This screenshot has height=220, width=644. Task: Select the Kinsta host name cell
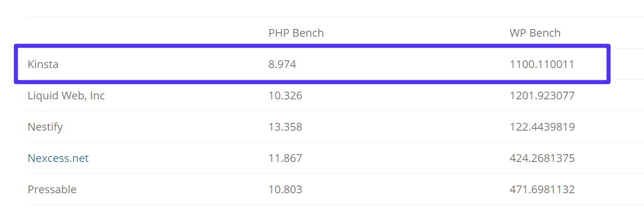coord(43,64)
